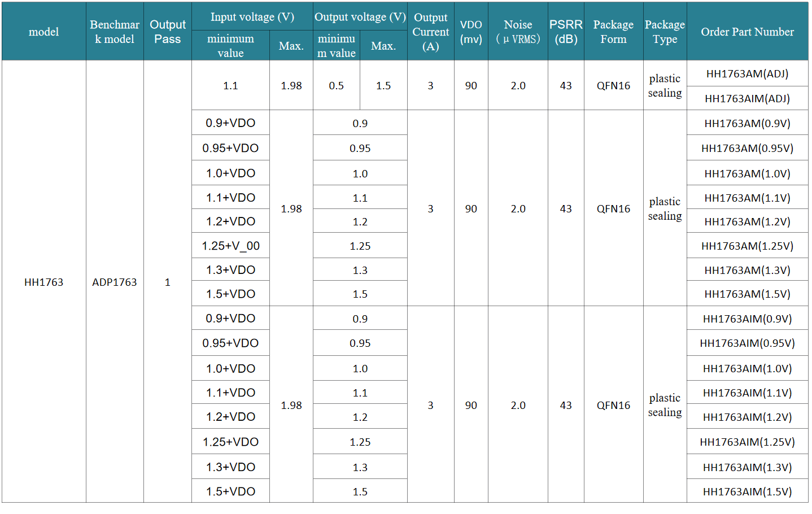Viewport: 812px width, 514px height.
Task: Select the Package Form header cell
Action: (x=613, y=32)
